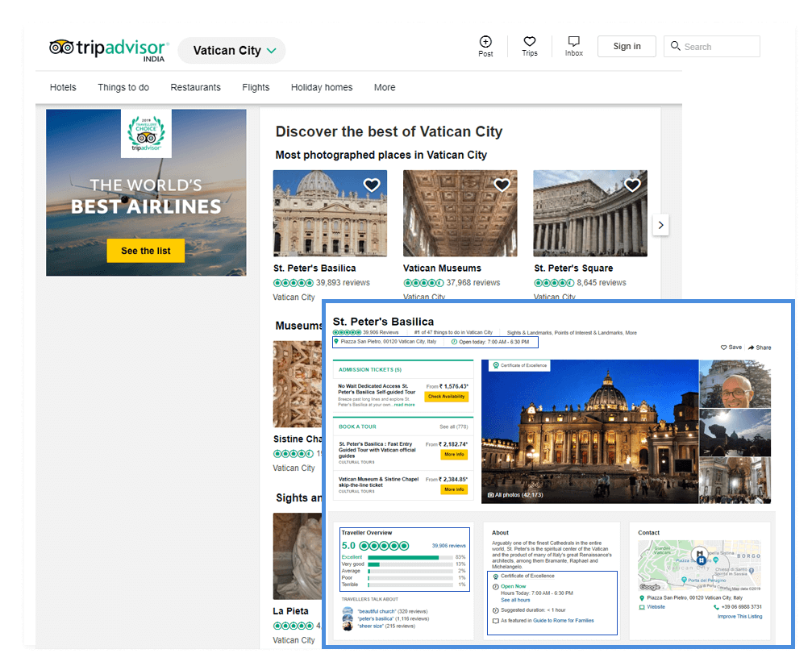Screen dimensions: 812x670
Task: Open the Inbox message icon
Action: pyautogui.click(x=574, y=41)
